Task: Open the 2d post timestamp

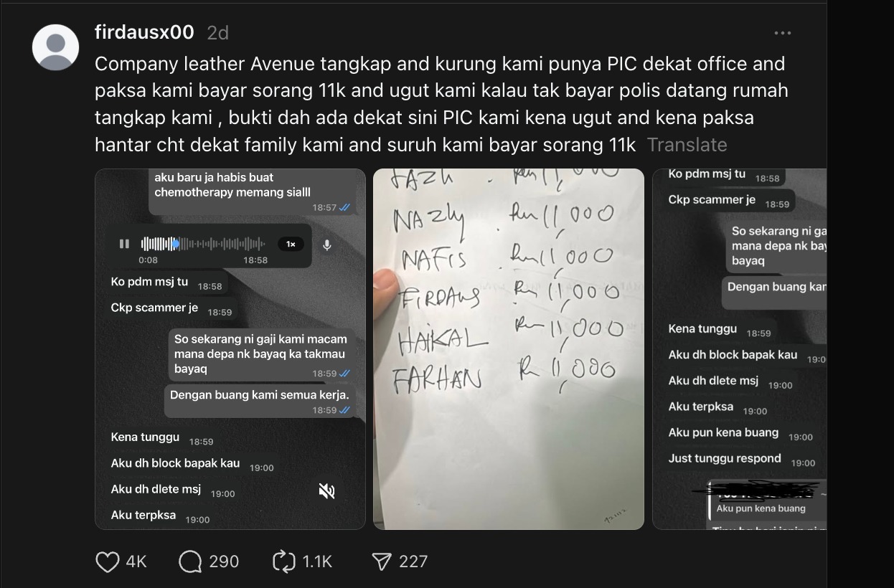Action: (x=217, y=33)
